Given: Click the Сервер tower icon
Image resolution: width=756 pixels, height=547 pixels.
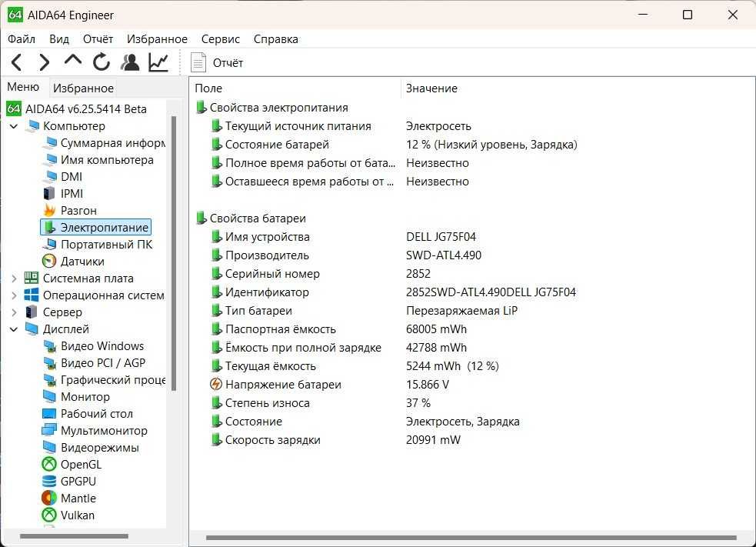Looking at the screenshot, I should click(x=32, y=312).
